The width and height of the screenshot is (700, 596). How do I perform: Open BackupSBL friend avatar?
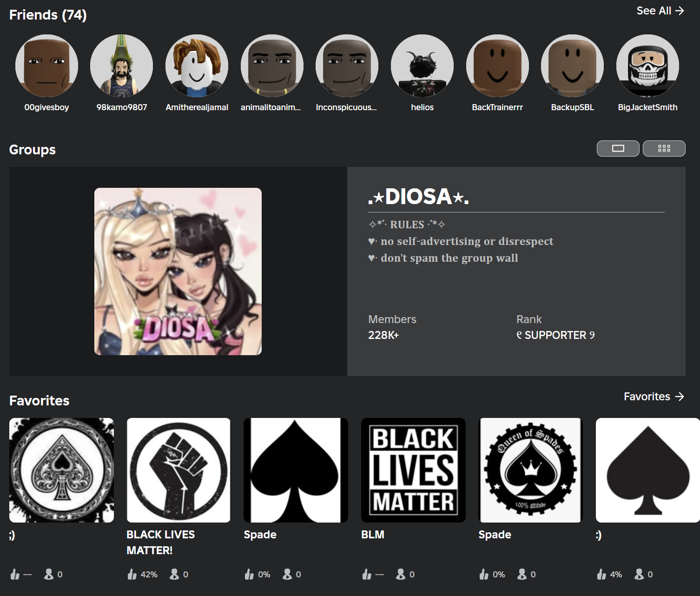click(x=573, y=66)
